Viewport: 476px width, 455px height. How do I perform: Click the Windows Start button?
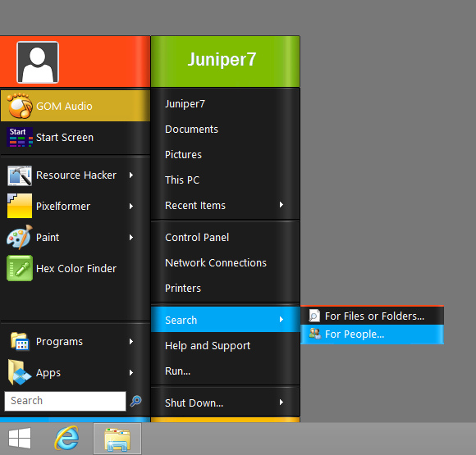point(20,439)
